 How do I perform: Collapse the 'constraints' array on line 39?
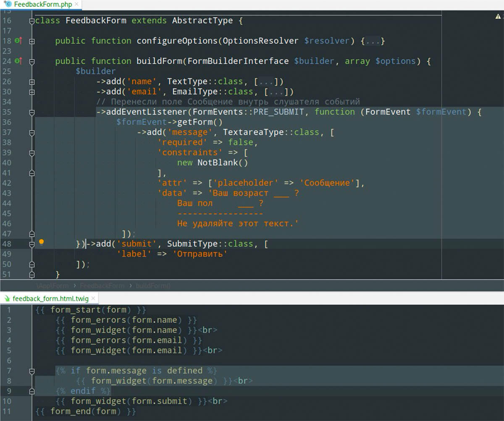32,153
